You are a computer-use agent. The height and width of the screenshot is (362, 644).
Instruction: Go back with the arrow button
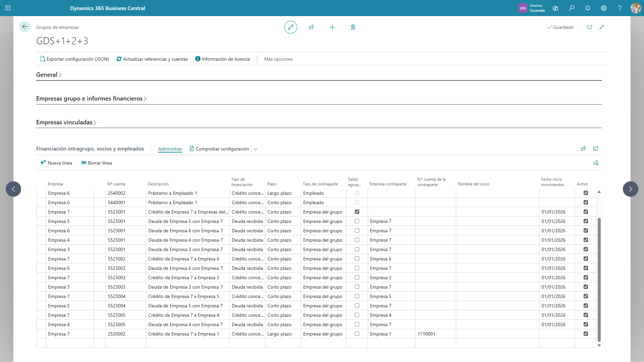(x=25, y=27)
